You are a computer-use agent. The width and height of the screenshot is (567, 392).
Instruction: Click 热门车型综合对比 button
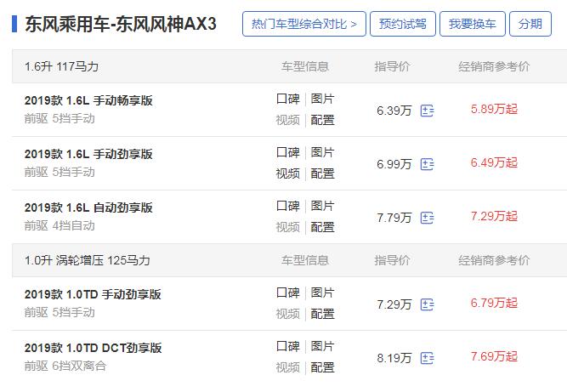pos(304,24)
